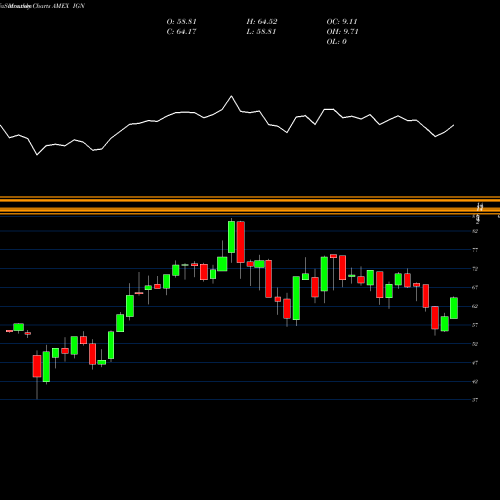This screenshot has width=500, height=500.
Task: Select the 67 price axis label
Action: pyautogui.click(x=475, y=287)
